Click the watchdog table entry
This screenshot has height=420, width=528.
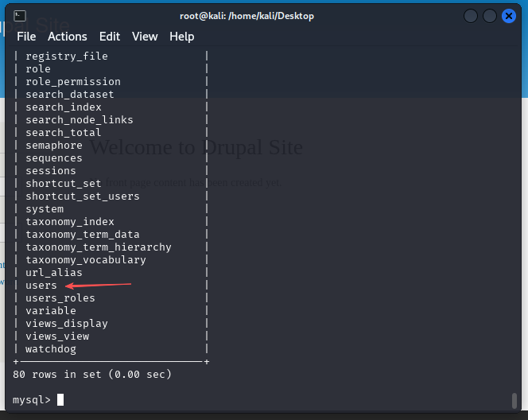click(x=51, y=349)
